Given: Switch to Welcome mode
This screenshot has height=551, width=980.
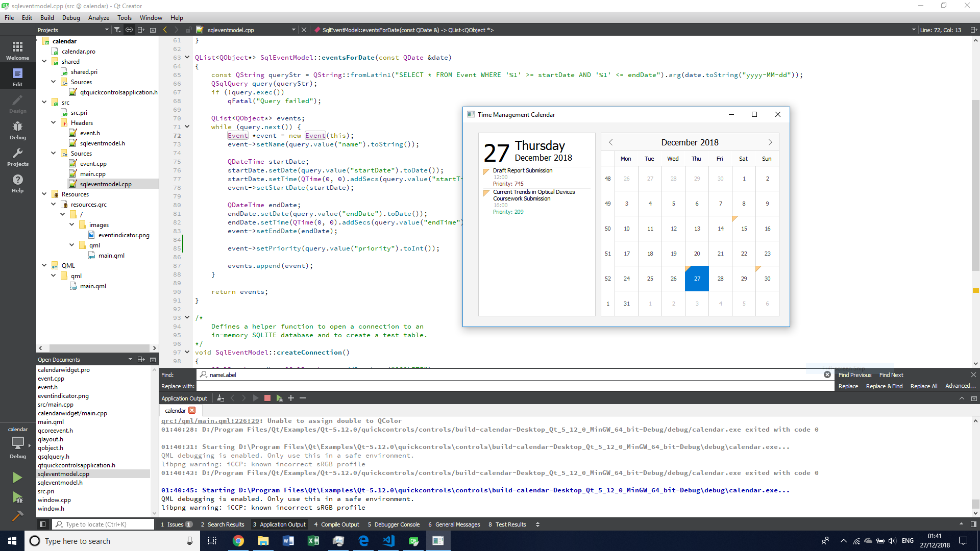Looking at the screenshot, I should pyautogui.click(x=17, y=51).
